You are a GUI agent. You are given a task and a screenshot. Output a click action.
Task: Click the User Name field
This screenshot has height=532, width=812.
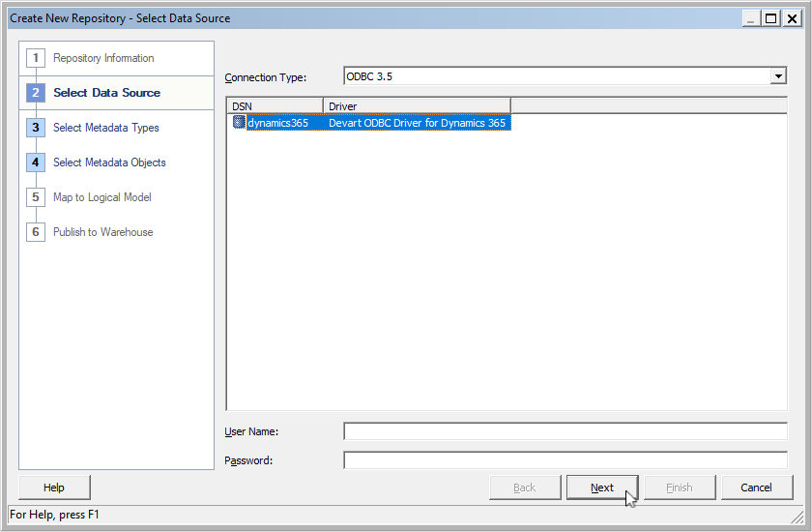[x=565, y=431]
